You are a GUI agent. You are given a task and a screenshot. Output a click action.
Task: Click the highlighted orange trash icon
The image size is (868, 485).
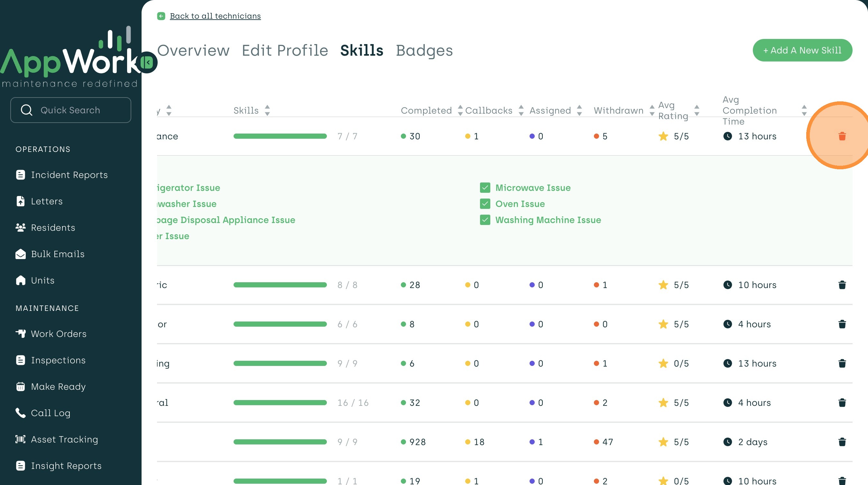click(842, 136)
